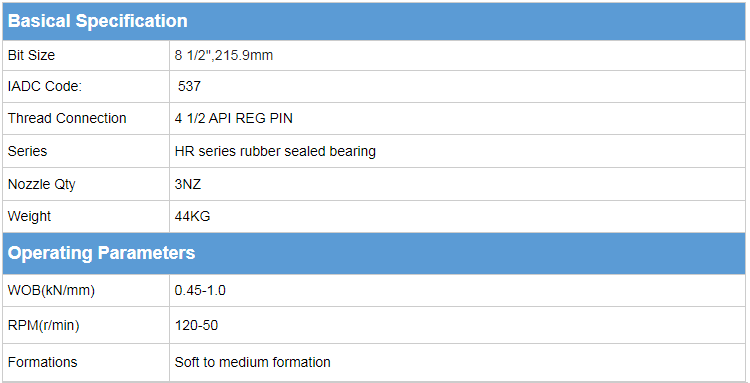Screen dimensions: 750x383
Task: Select the Formations label cell
Action: 86,362
